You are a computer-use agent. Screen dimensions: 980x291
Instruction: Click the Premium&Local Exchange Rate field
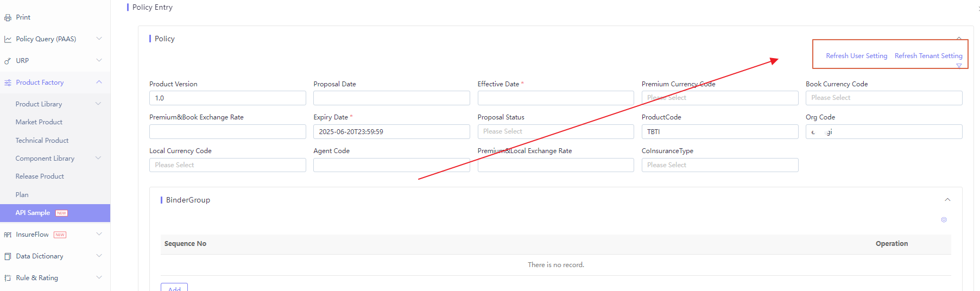pyautogui.click(x=555, y=165)
